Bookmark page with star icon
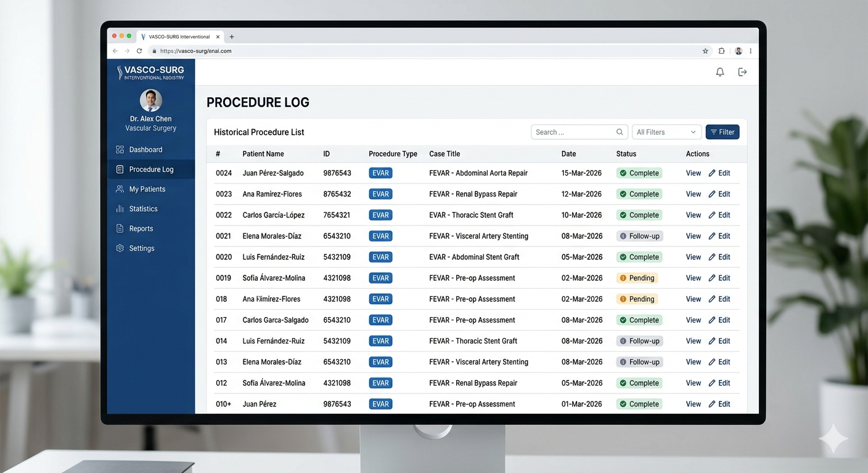The width and height of the screenshot is (868, 473). (705, 51)
